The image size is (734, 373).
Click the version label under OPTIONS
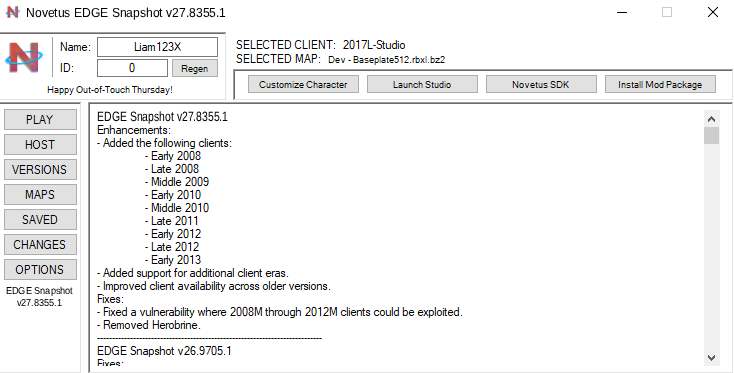tap(39, 297)
